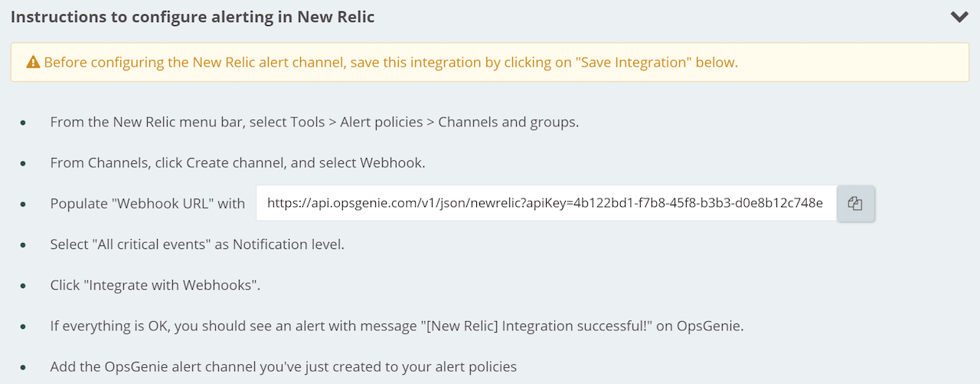Focus the Webhook URL text field

[546, 204]
